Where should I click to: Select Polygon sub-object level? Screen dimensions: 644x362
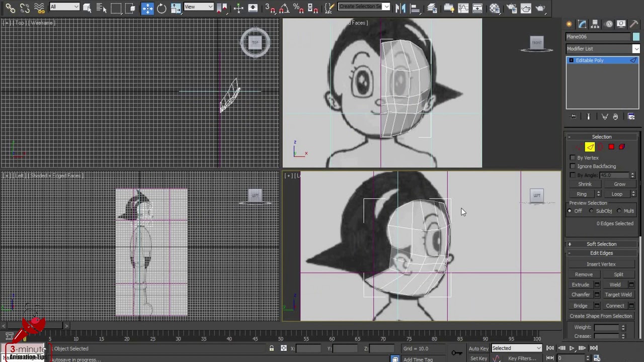click(611, 147)
